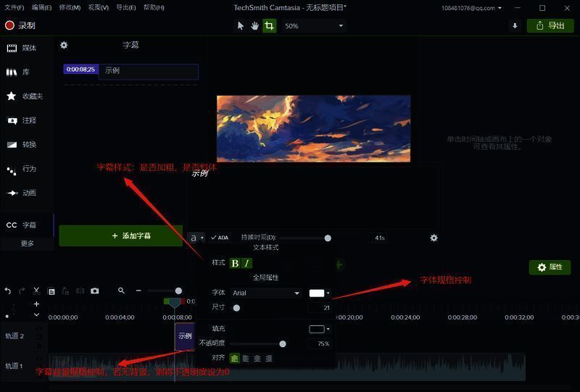Image resolution: width=580 pixels, height=392 pixels.
Task: Click the 不透明度 opacity slider handle
Action: pos(283,343)
